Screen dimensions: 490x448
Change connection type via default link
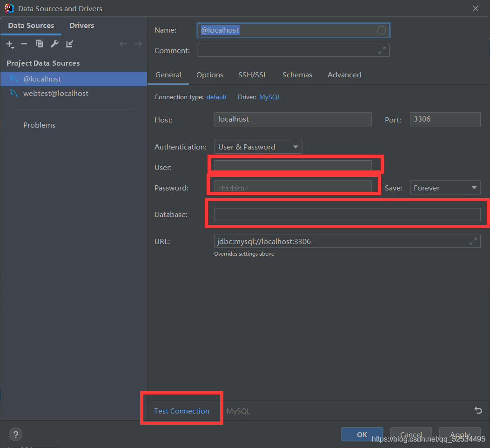(216, 97)
